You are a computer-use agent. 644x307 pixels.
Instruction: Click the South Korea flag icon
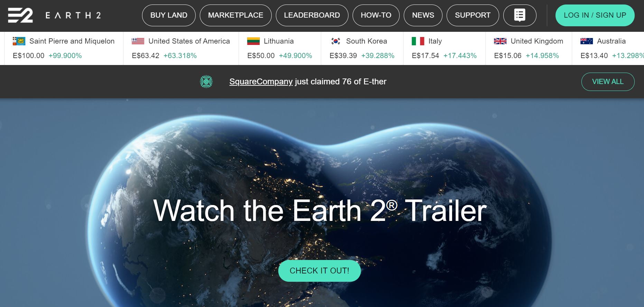336,41
